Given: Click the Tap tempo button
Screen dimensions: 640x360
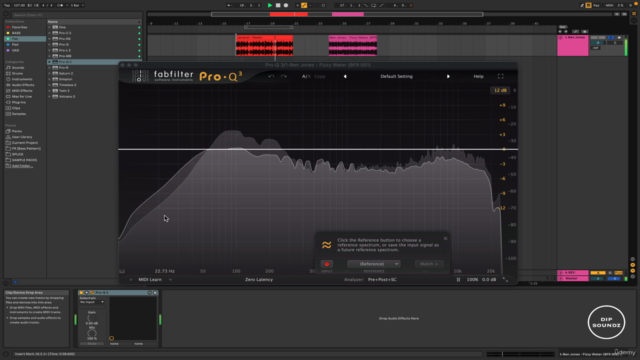Looking at the screenshot, I should pos(7,5).
